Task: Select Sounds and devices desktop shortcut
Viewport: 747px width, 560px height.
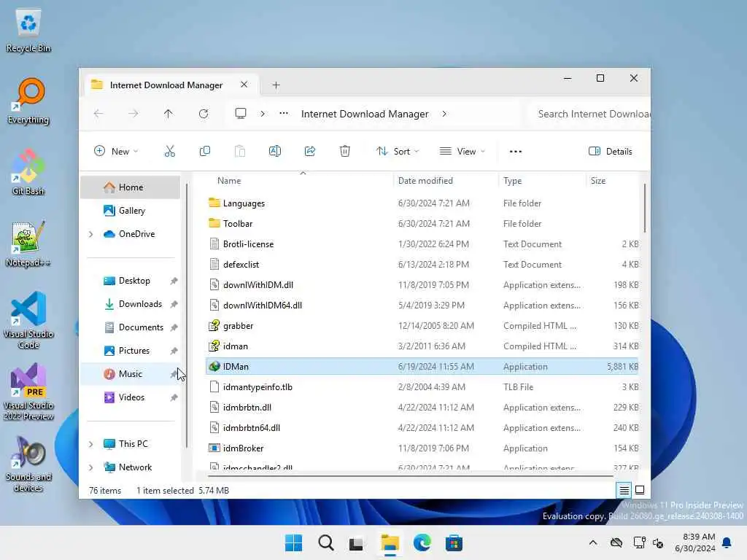Action: coord(28,464)
